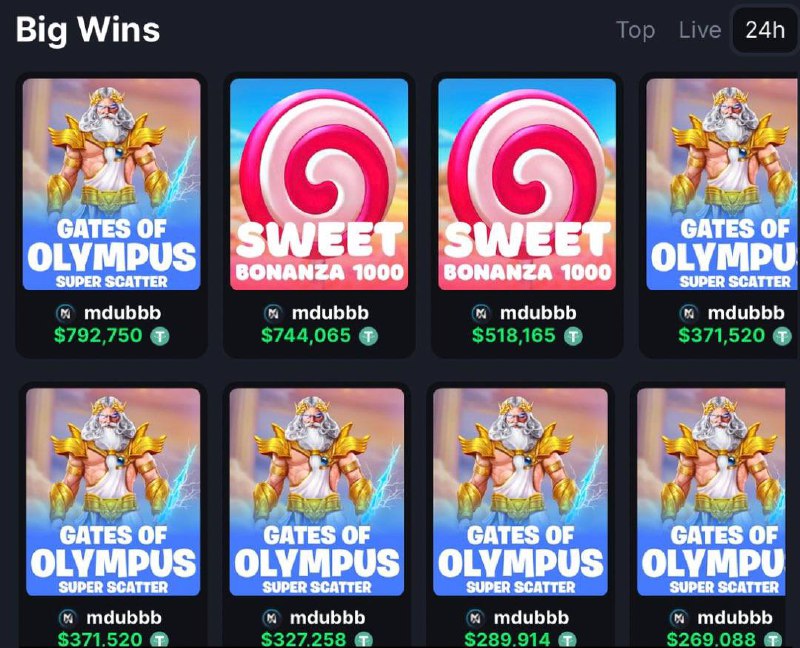Open mdubbb username link above $792,750
800x648 pixels.
click(122, 313)
